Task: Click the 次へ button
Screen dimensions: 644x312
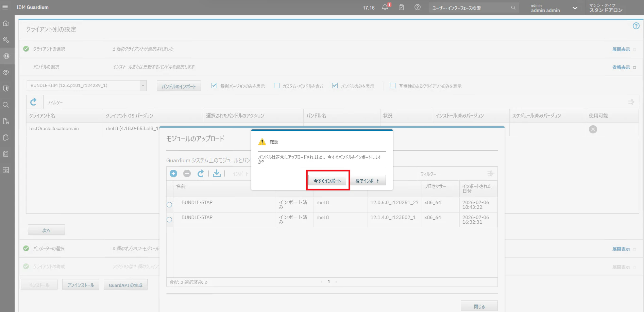Action: point(46,230)
